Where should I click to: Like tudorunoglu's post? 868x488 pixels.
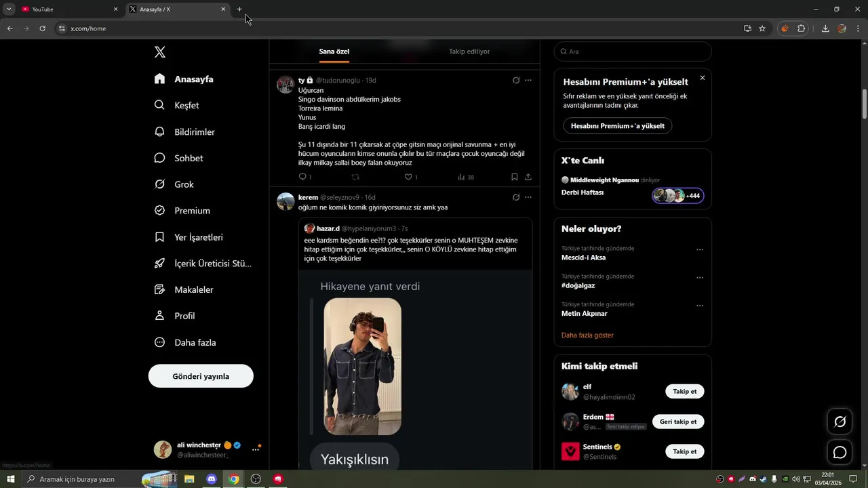point(411,177)
